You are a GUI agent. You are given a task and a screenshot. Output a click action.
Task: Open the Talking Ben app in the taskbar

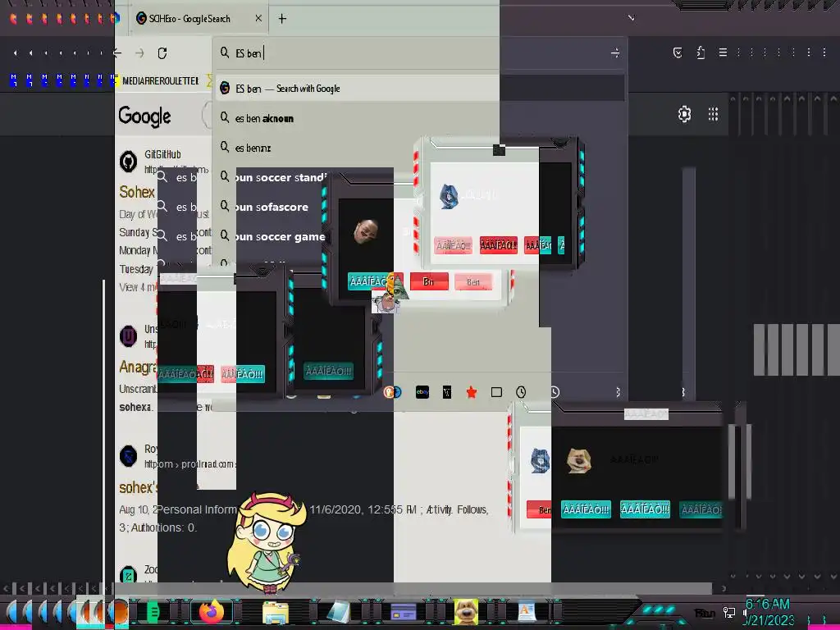466,612
